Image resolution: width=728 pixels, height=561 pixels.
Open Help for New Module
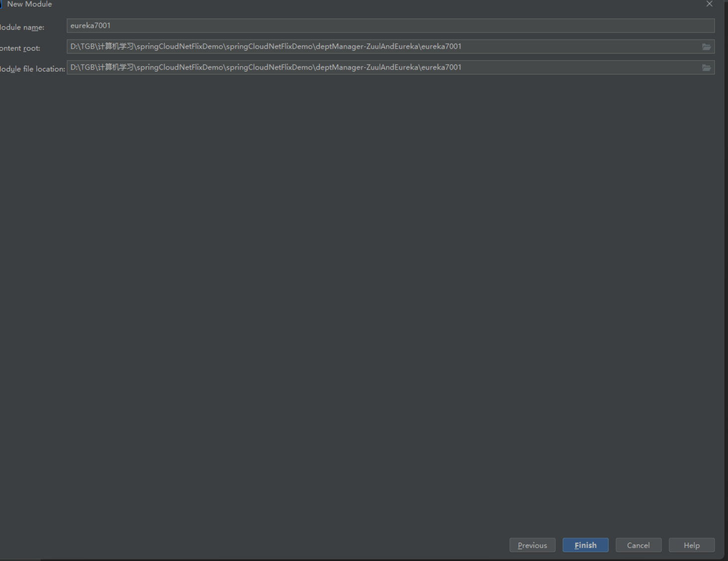tap(692, 545)
